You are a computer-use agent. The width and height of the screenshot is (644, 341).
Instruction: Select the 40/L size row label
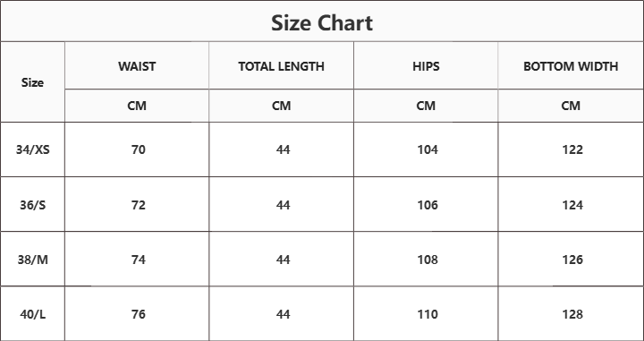click(33, 314)
